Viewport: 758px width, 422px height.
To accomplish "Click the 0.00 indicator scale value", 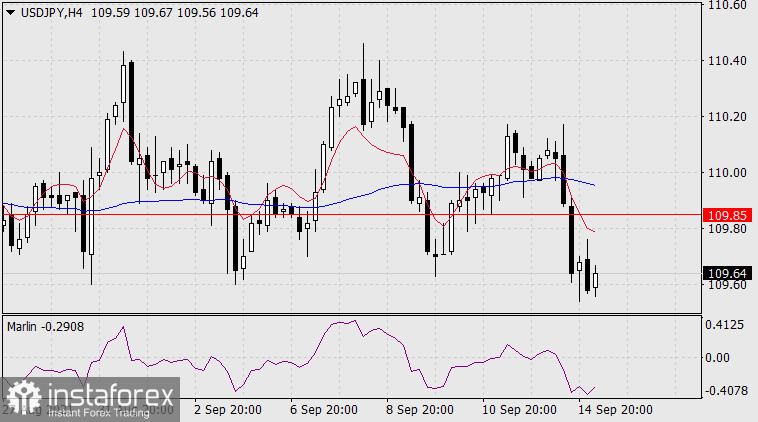I will pos(717,358).
